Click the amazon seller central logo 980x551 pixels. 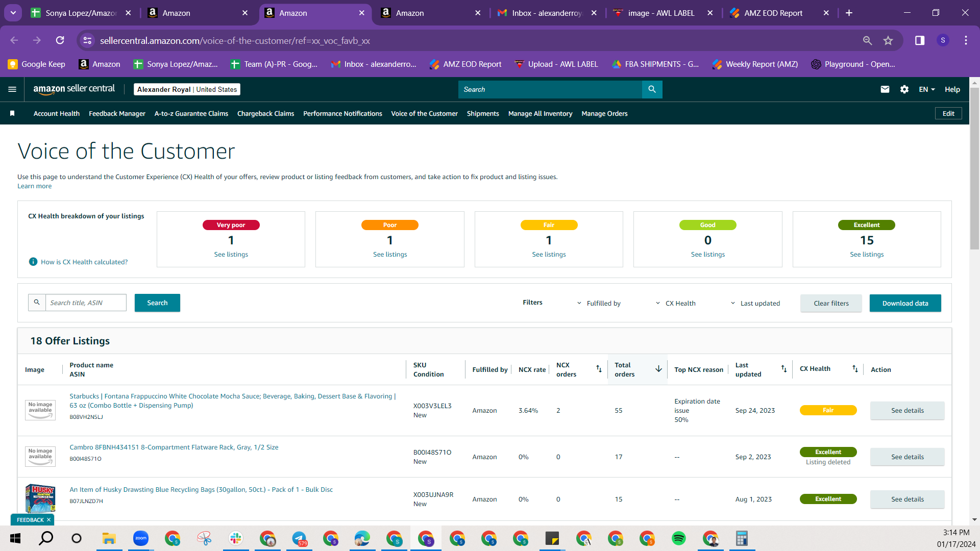pos(74,89)
